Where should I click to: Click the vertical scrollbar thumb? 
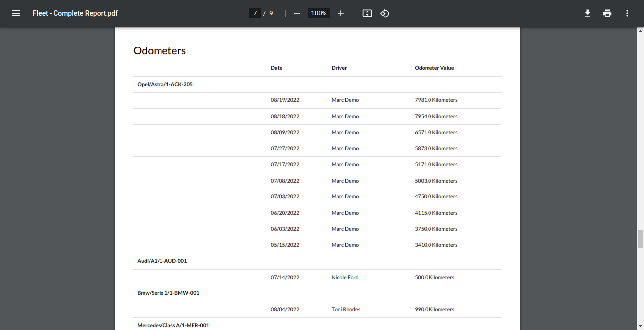(x=640, y=239)
